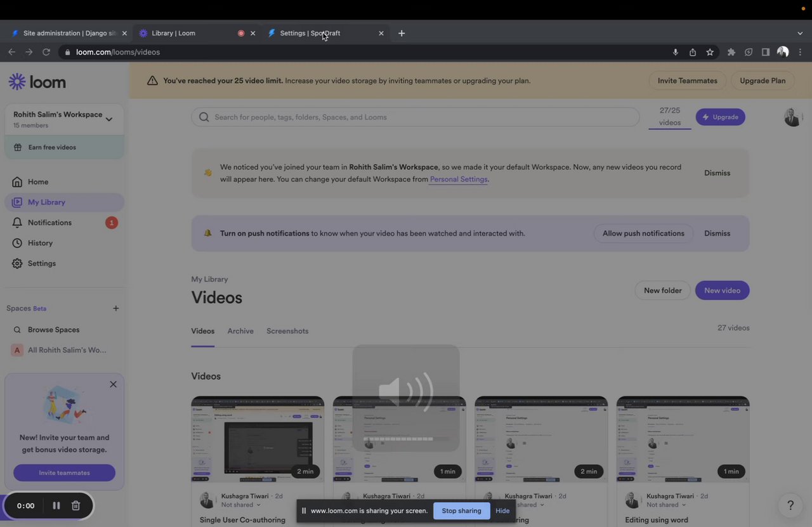The image size is (812, 527).
Task: Switch to the Archive tab
Action: pyautogui.click(x=240, y=331)
